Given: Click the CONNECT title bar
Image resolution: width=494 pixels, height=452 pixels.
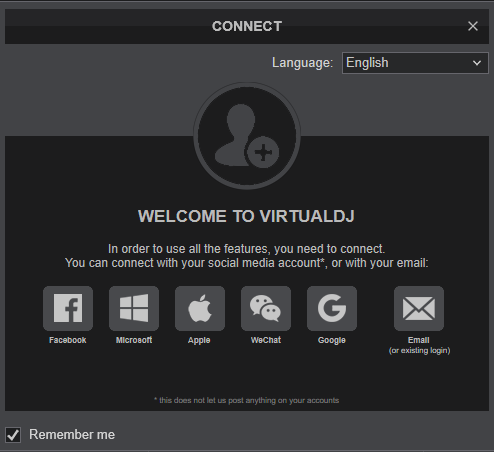Looking at the screenshot, I should pos(247,26).
